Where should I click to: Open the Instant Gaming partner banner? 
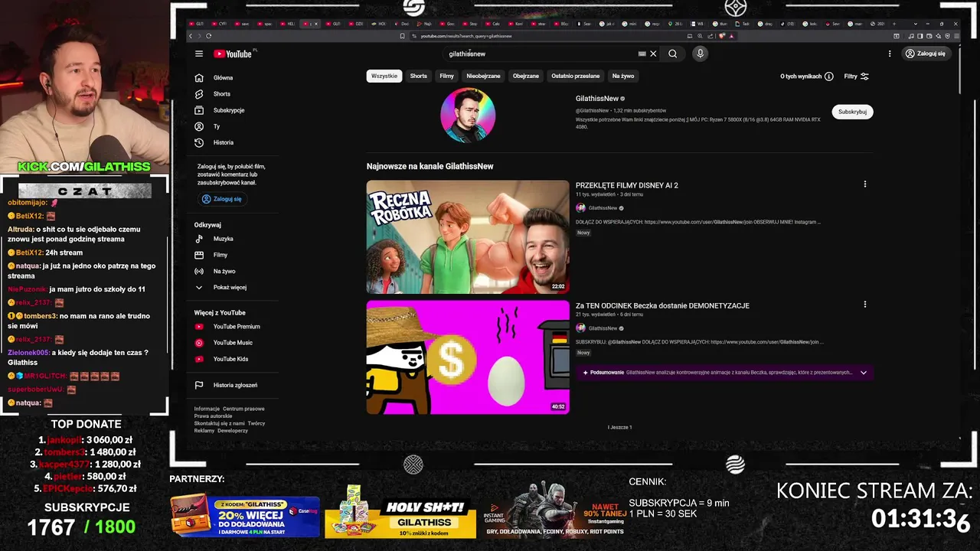click(555, 510)
